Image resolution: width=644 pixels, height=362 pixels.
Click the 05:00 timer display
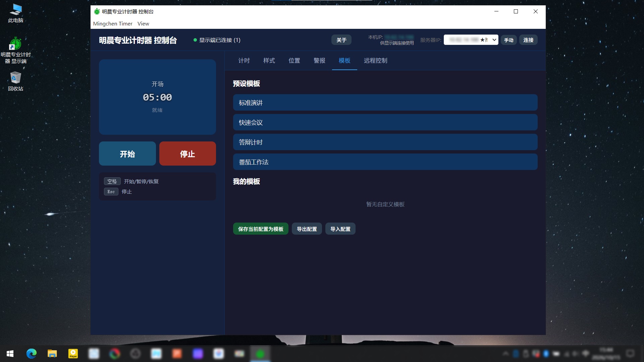coord(157,97)
